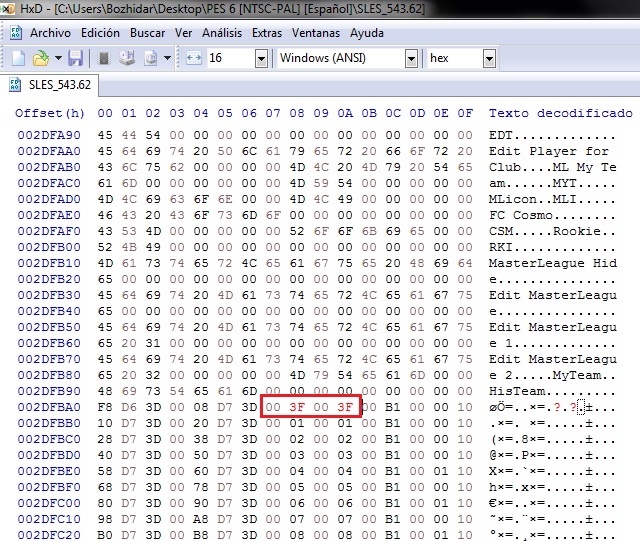The width and height of the screenshot is (640, 541).
Task: Click decoded text 'MasterLeague Hid'
Action: pyautogui.click(x=553, y=263)
